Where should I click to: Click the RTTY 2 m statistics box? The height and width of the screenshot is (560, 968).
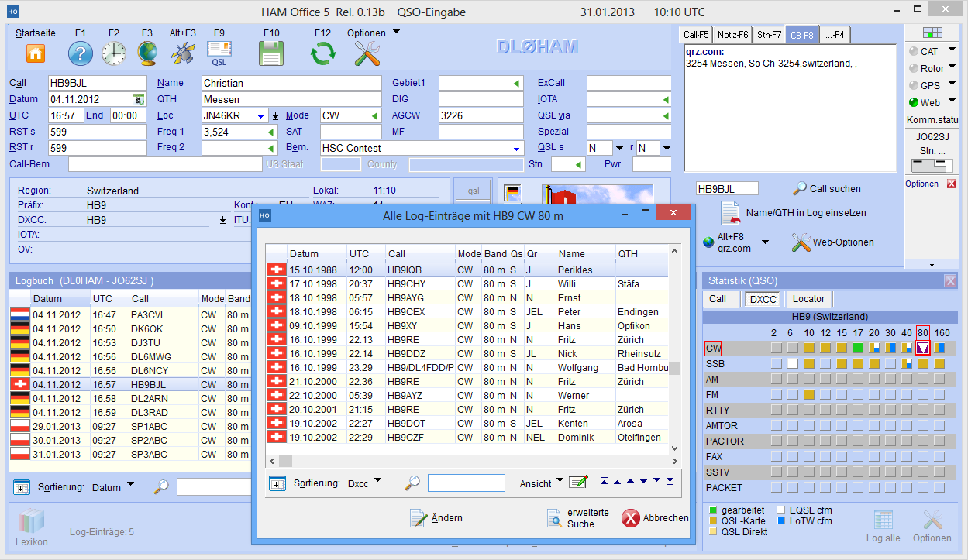776,410
